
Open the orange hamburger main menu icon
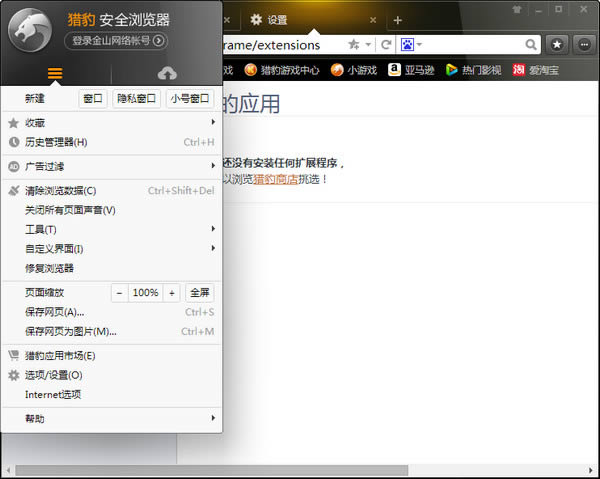[x=55, y=74]
